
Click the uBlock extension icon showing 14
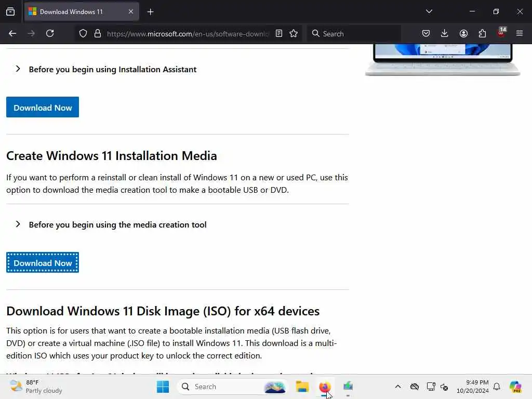pos(501,33)
